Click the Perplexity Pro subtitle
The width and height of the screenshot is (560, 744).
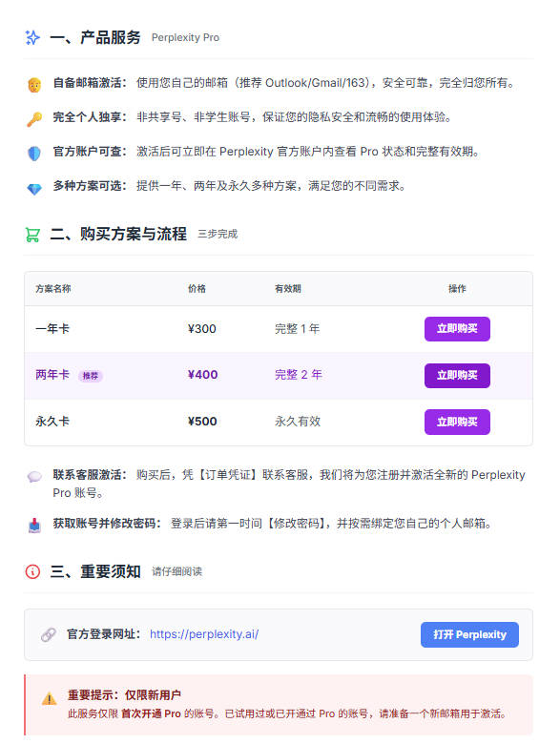(x=185, y=37)
